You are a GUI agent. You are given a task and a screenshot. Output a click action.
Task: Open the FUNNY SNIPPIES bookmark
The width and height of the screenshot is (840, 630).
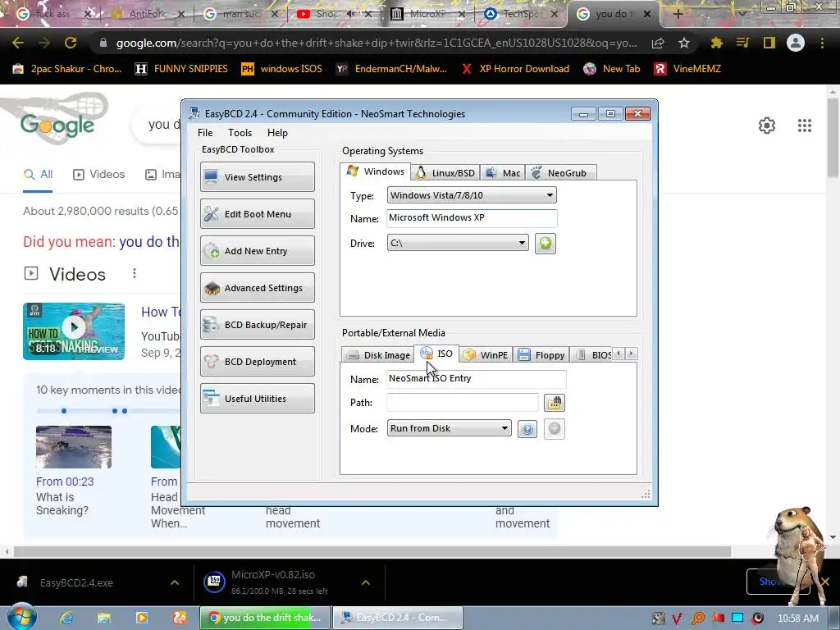tap(181, 69)
